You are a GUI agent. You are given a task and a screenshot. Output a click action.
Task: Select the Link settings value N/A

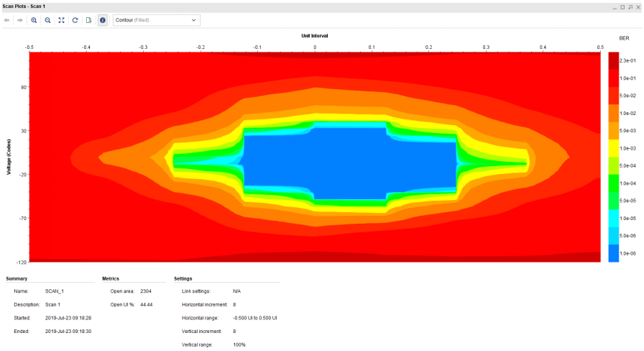coord(236,291)
